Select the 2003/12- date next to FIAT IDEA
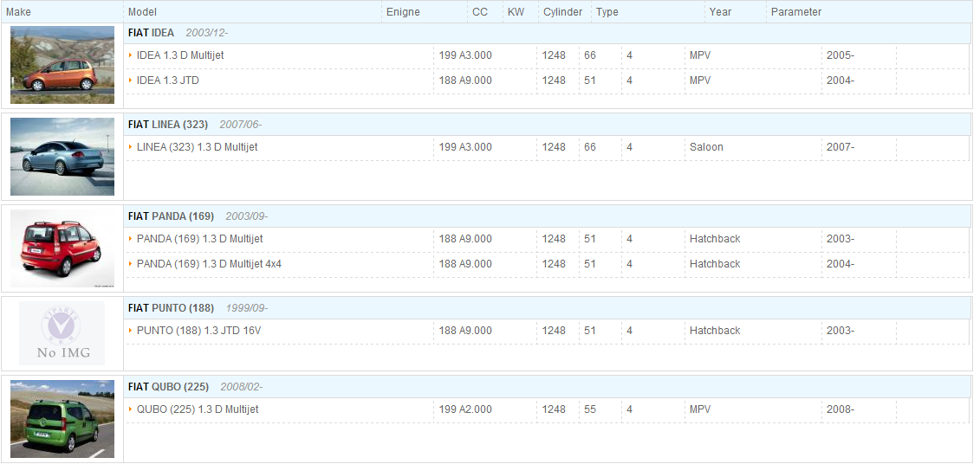The height and width of the screenshot is (464, 980). pos(207,33)
